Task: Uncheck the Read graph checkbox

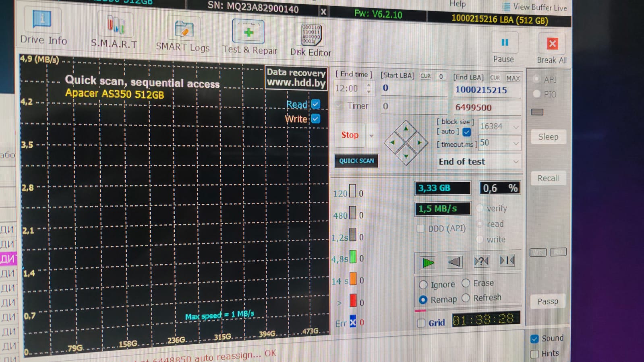Action: pos(316,104)
